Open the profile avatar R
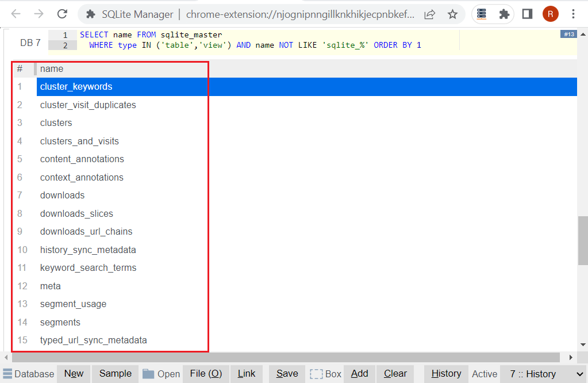Screen dimensions: 588x383 click(x=550, y=14)
